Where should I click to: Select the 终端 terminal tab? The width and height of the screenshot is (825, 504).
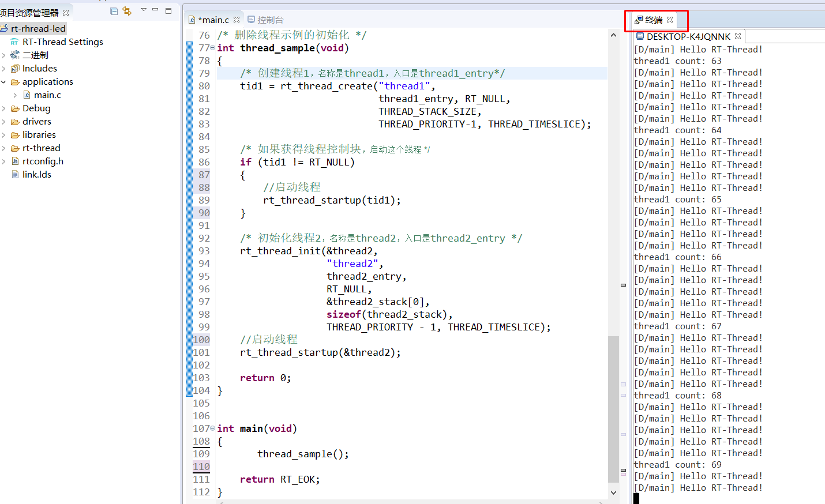pyautogui.click(x=654, y=20)
